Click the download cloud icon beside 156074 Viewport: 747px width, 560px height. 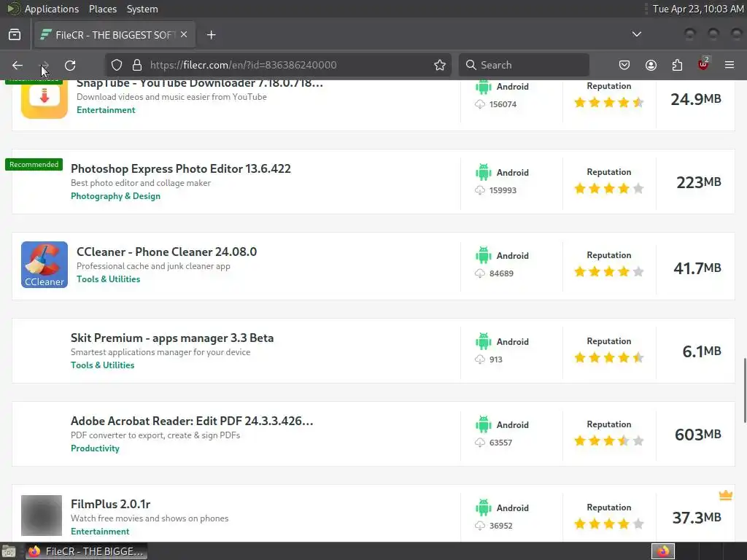(480, 104)
